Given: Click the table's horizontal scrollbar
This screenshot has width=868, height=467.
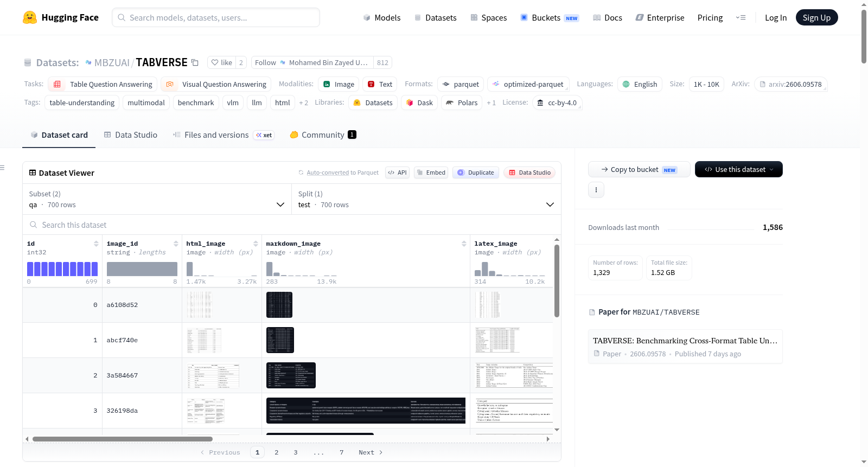Looking at the screenshot, I should click(123, 439).
